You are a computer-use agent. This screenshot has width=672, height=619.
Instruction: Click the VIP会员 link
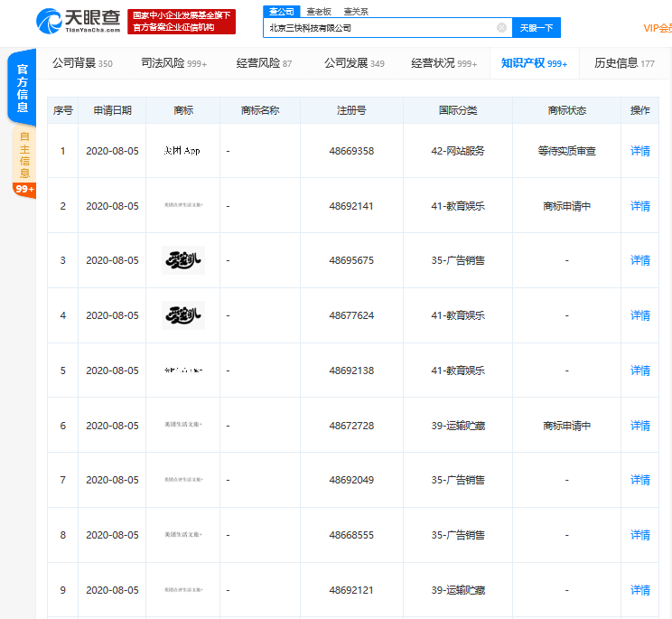pos(657,28)
